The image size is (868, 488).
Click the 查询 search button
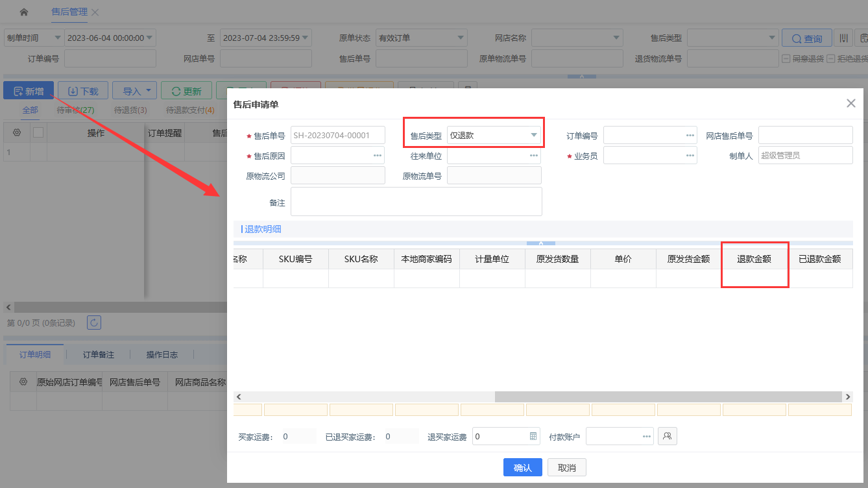(806, 38)
